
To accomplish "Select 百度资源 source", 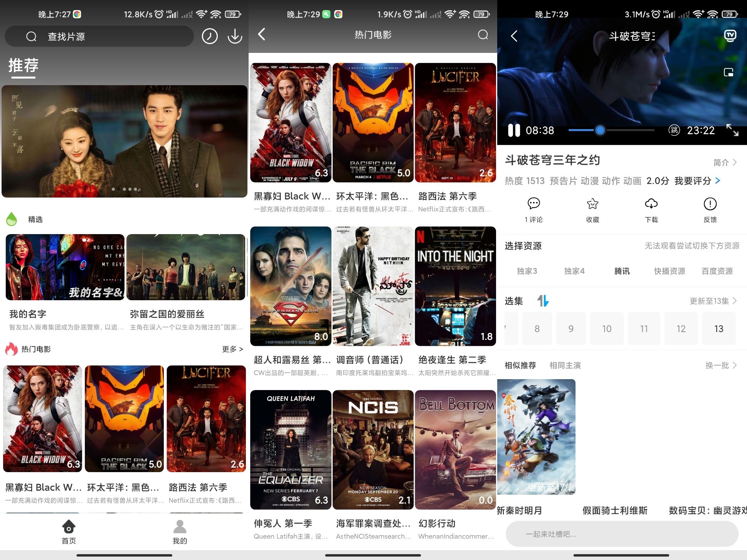I will pyautogui.click(x=717, y=271).
